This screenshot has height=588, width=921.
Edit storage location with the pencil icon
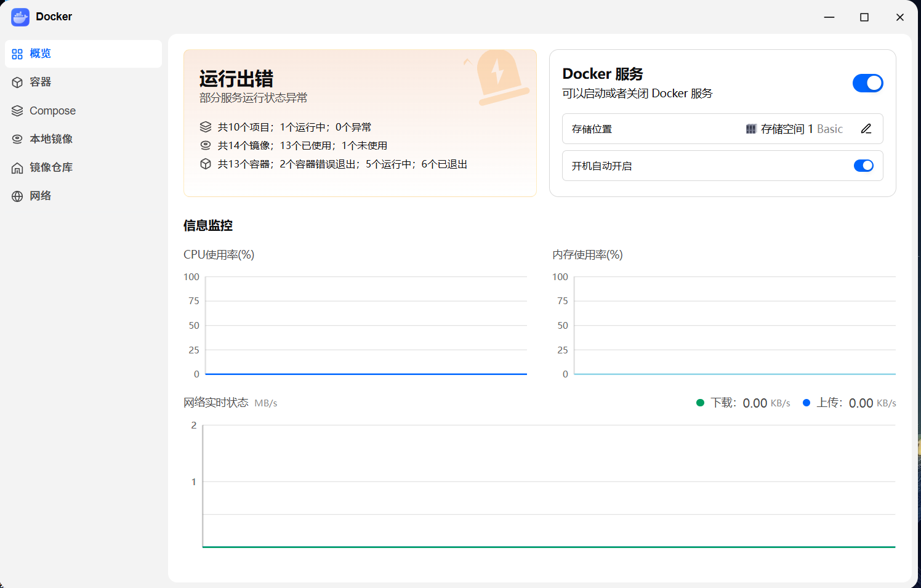click(866, 129)
